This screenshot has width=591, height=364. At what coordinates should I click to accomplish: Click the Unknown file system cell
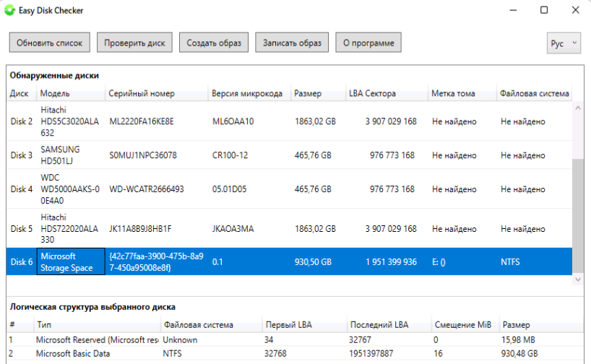(180, 339)
